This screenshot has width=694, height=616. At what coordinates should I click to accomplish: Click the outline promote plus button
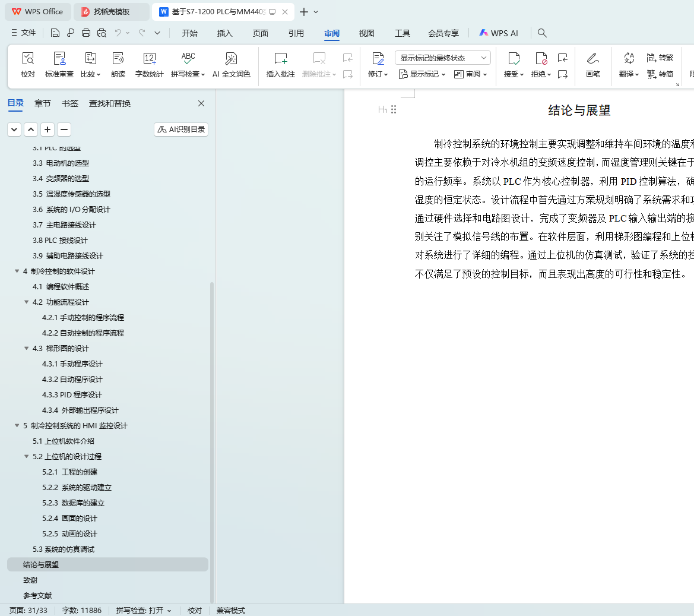47,129
